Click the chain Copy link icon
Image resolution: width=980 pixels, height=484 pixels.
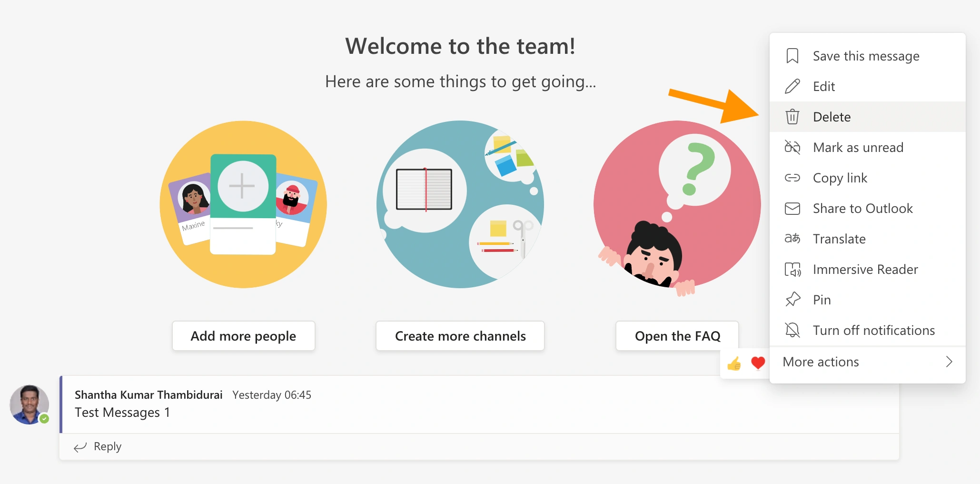tap(792, 178)
